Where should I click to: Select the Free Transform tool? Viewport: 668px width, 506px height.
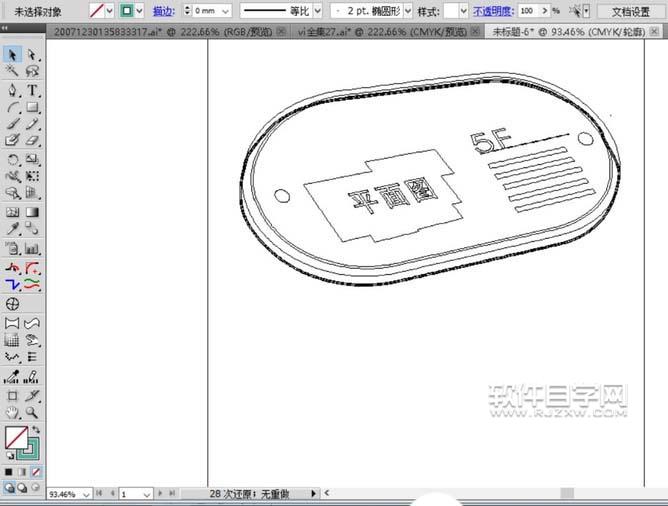(x=32, y=176)
